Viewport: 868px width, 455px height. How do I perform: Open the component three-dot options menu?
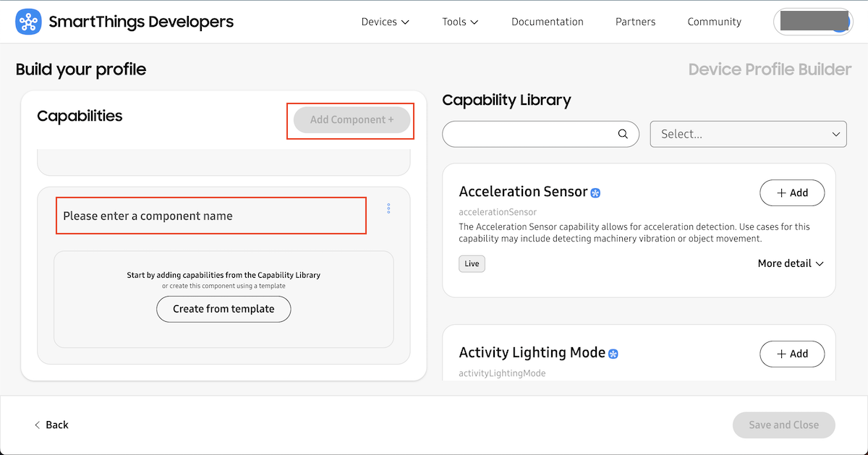click(388, 208)
